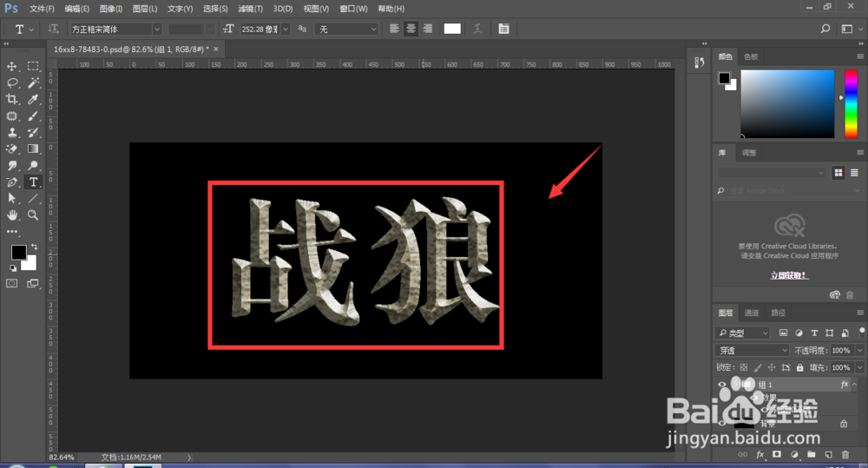Select the Crop tool
Image resolution: width=868 pixels, height=468 pixels.
(x=11, y=100)
